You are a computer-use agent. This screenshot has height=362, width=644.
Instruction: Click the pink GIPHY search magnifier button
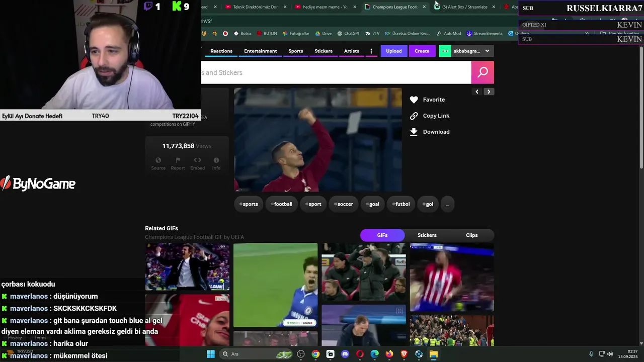tap(482, 72)
